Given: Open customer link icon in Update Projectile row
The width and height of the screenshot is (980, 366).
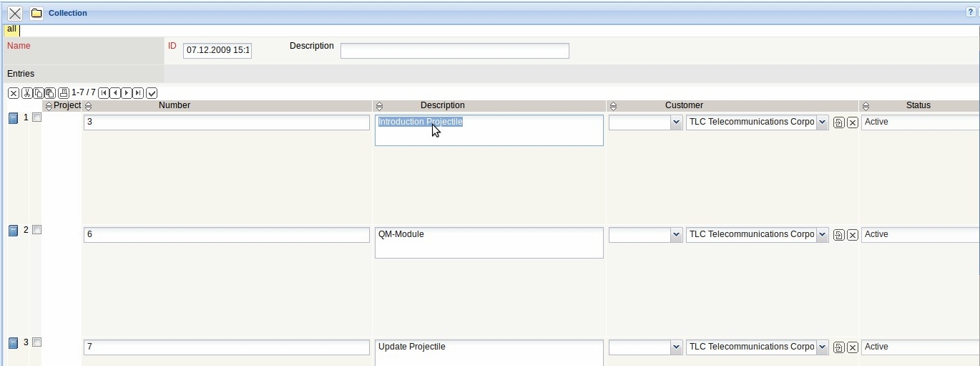Looking at the screenshot, I should pyautogui.click(x=839, y=347).
